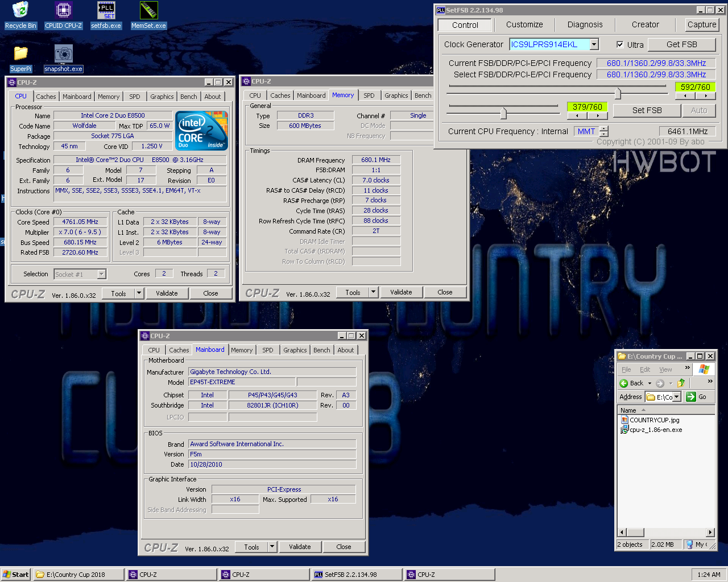The width and height of the screenshot is (728, 582).
Task: Select the cpu-z_1.86-en.exe file icon
Action: 624,430
